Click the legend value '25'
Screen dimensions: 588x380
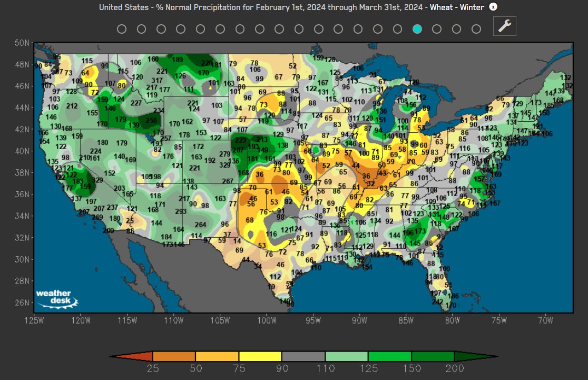[x=153, y=368]
